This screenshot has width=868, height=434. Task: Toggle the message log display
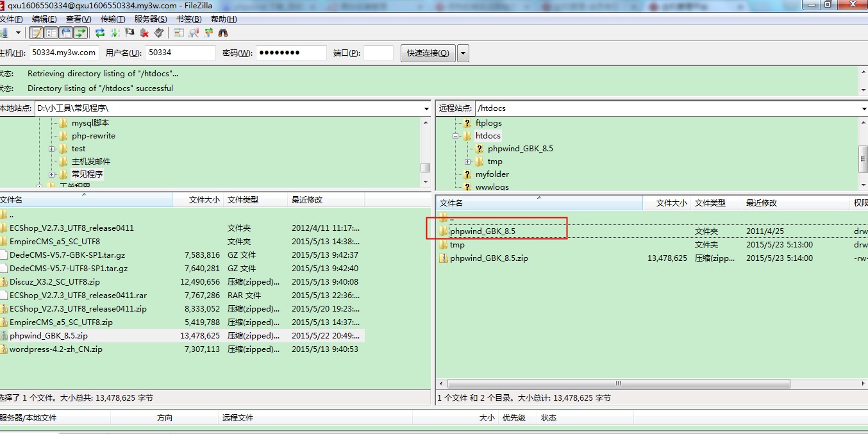[x=36, y=33]
